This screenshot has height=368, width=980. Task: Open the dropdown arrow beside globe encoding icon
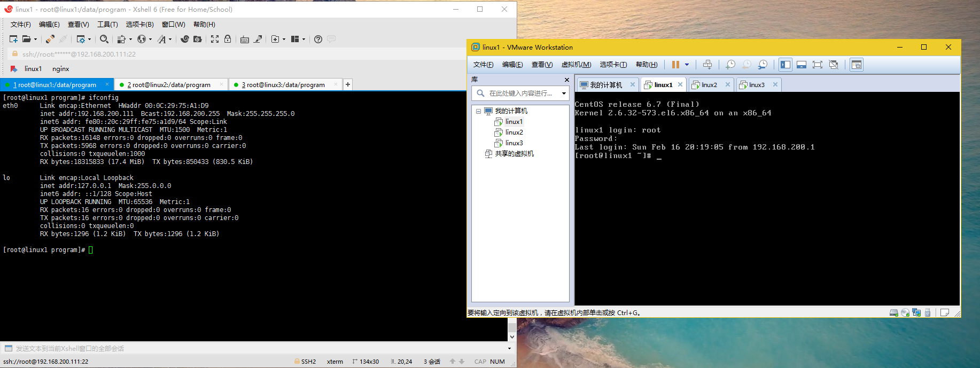click(150, 39)
